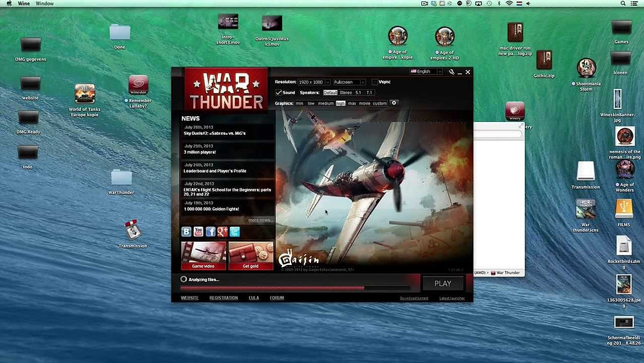
Task: Click the PLAY button
Action: pyautogui.click(x=443, y=283)
